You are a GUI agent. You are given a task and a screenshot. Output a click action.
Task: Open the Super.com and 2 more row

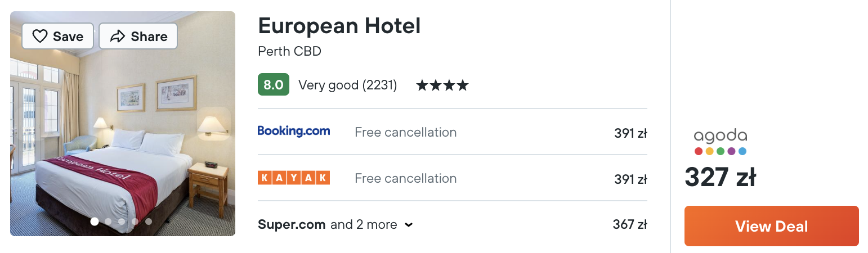tap(453, 224)
